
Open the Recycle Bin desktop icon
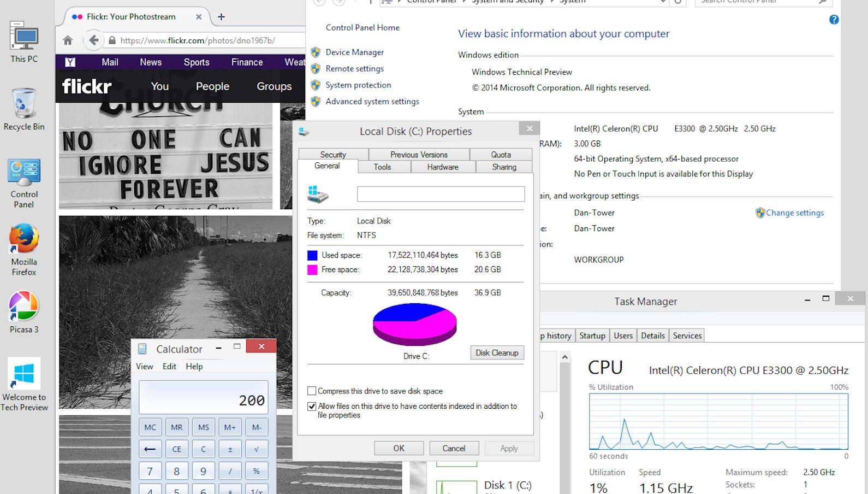[x=24, y=109]
